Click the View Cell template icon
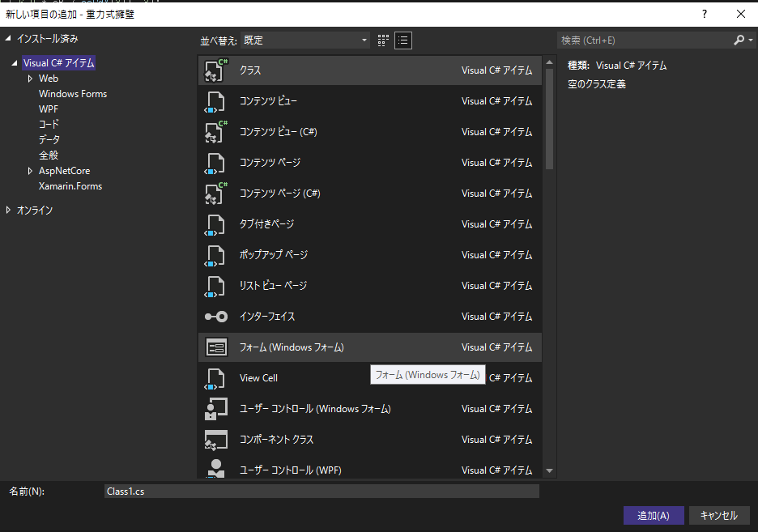758x532 pixels. coord(215,378)
